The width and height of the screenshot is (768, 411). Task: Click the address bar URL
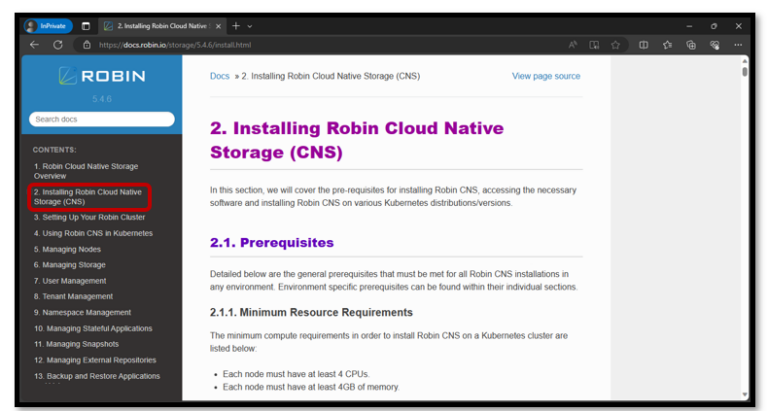175,45
